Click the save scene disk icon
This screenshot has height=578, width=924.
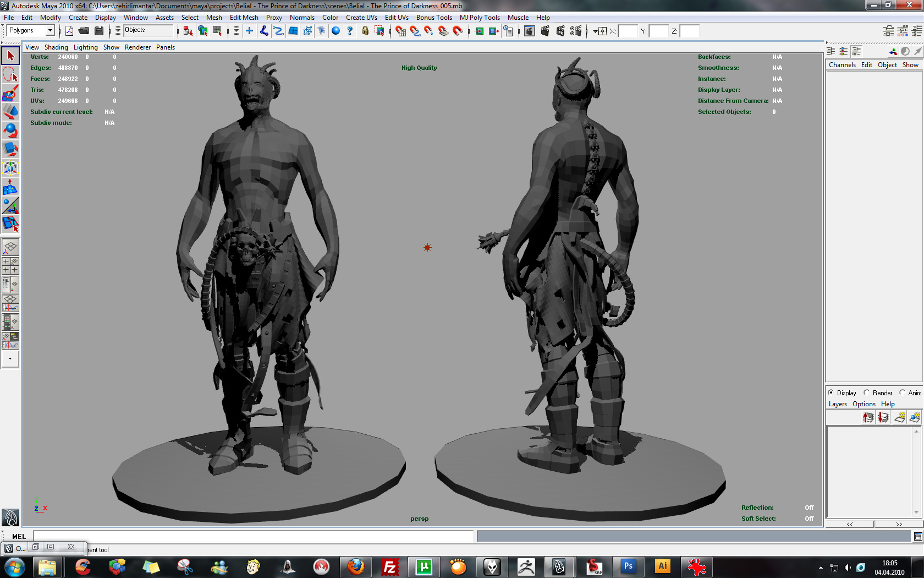pyautogui.click(x=99, y=31)
